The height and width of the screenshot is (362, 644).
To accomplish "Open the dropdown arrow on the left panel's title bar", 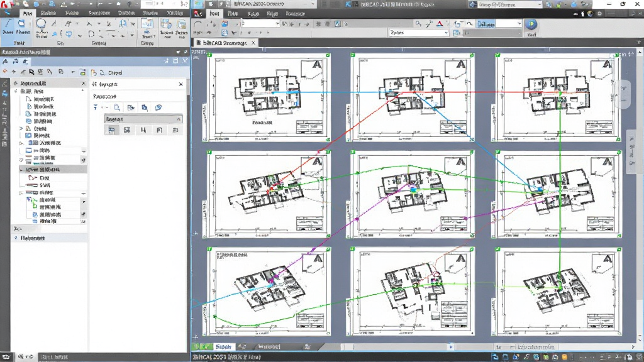I will click(178, 52).
